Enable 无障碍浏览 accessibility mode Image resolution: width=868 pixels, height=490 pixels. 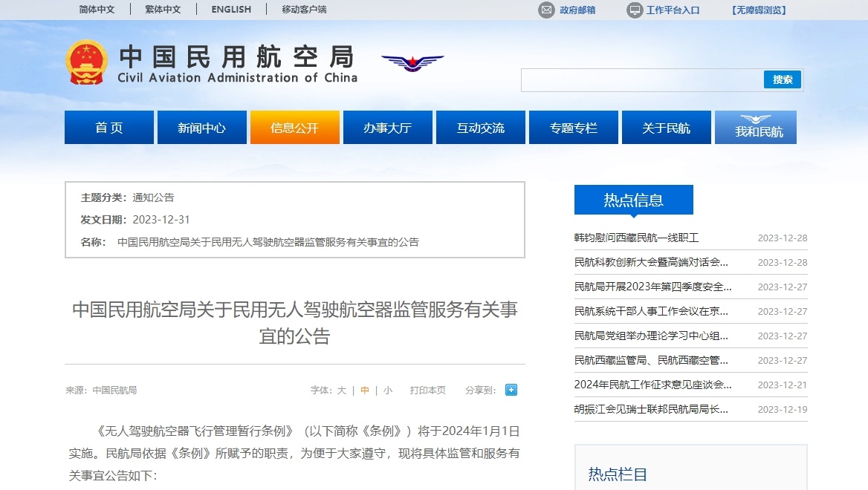[x=759, y=10]
